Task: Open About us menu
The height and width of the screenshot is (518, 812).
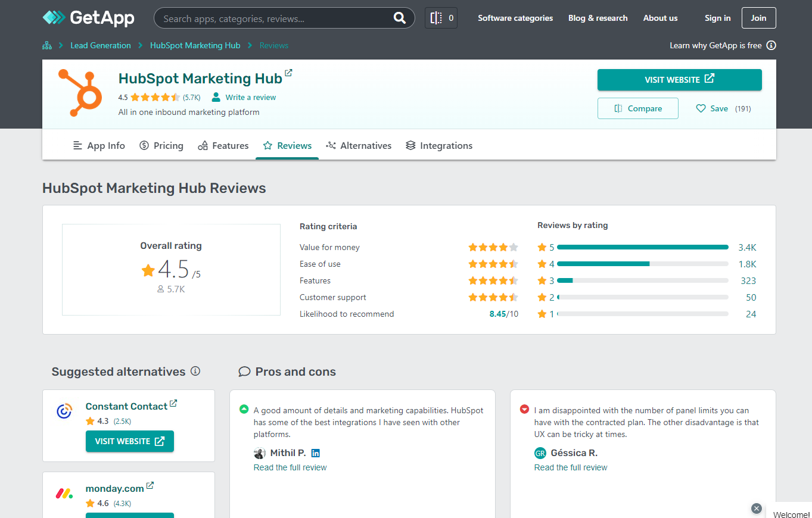Action: pyautogui.click(x=660, y=18)
